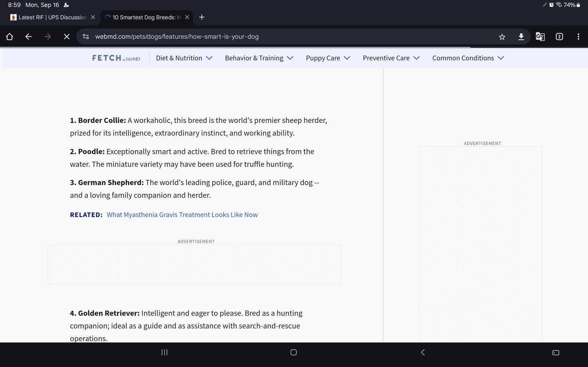Tap the battery 74% status indicator
588x367 pixels.
(x=572, y=5)
